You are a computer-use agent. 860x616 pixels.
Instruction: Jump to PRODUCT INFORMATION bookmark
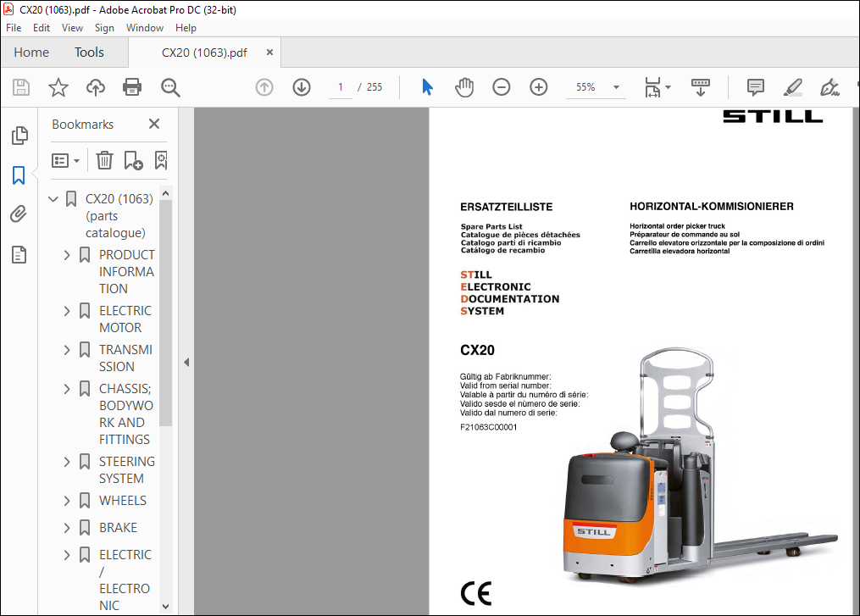tap(127, 271)
